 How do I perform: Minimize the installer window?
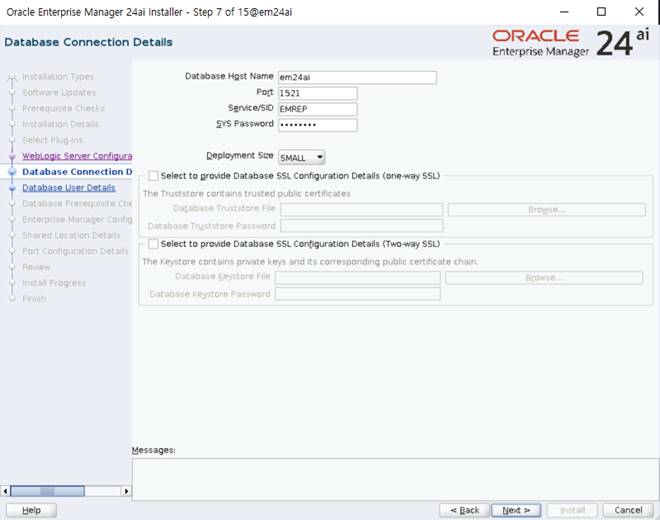point(564,12)
